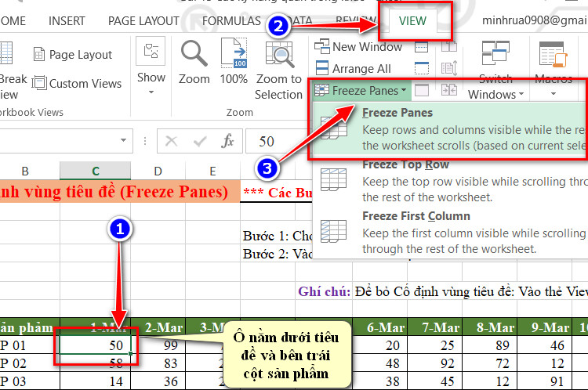The image size is (588, 390).
Task: Open Custom Views
Action: click(77, 83)
